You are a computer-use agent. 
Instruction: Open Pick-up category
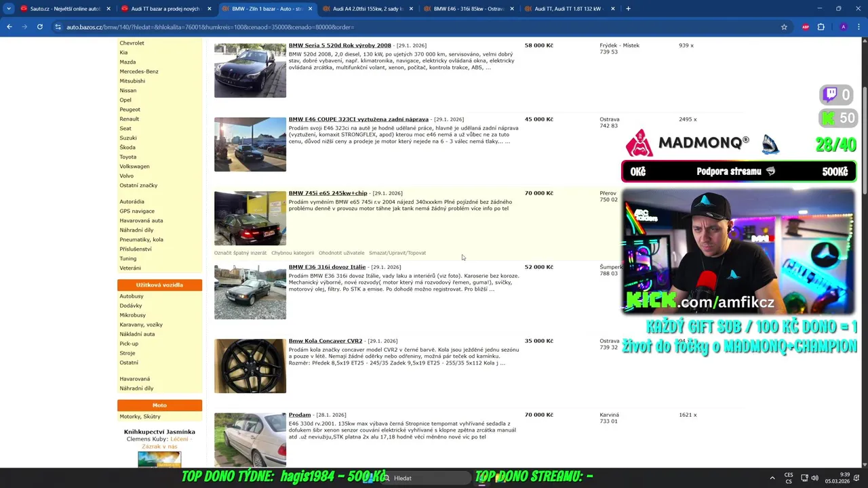click(x=129, y=344)
